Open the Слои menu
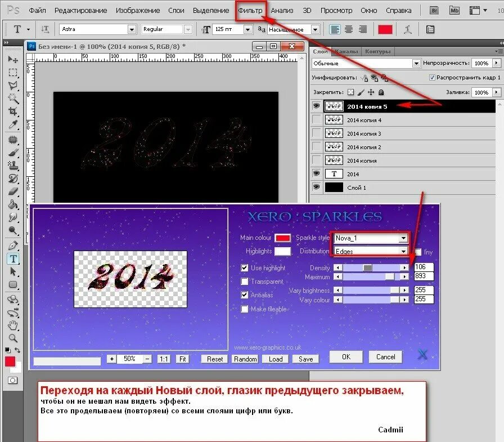The height and width of the screenshot is (442, 504). pos(176,10)
